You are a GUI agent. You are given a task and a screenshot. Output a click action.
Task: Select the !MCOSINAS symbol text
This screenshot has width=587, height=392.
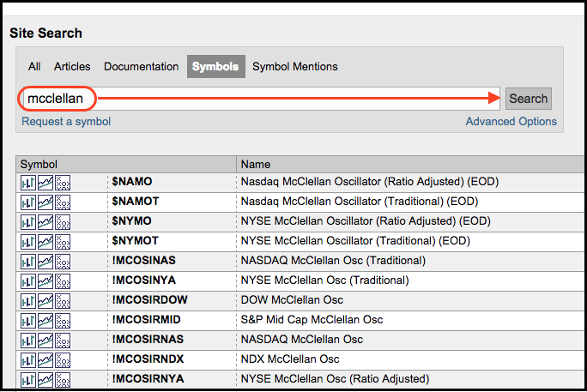coord(144,261)
